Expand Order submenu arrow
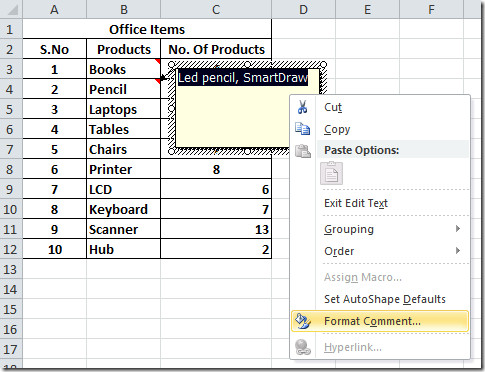The height and width of the screenshot is (372, 485). click(458, 250)
